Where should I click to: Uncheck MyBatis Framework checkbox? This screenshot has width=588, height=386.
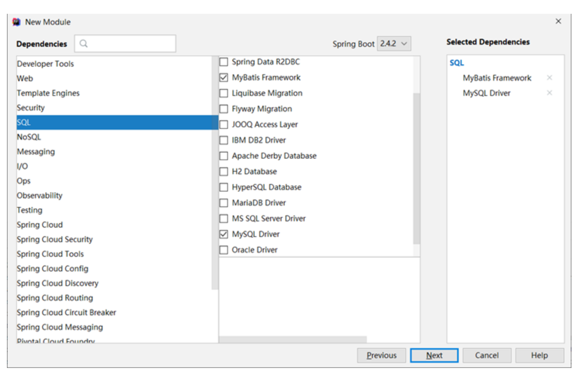point(224,78)
